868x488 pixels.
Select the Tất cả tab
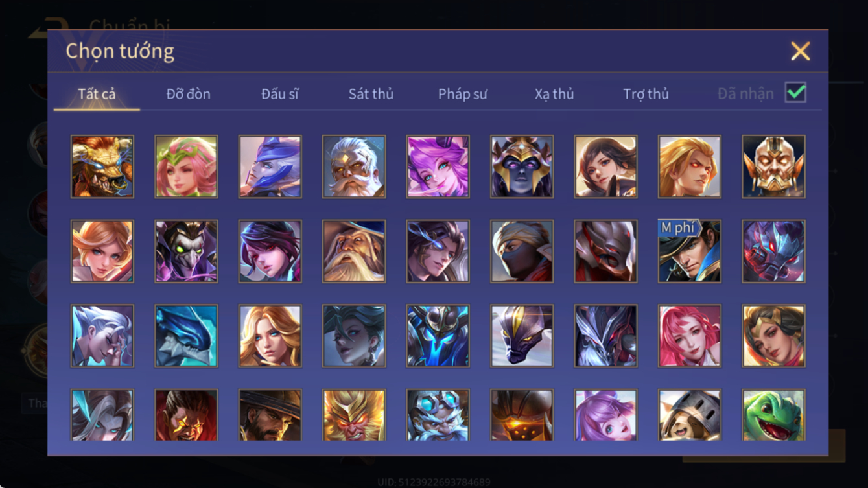(x=97, y=94)
